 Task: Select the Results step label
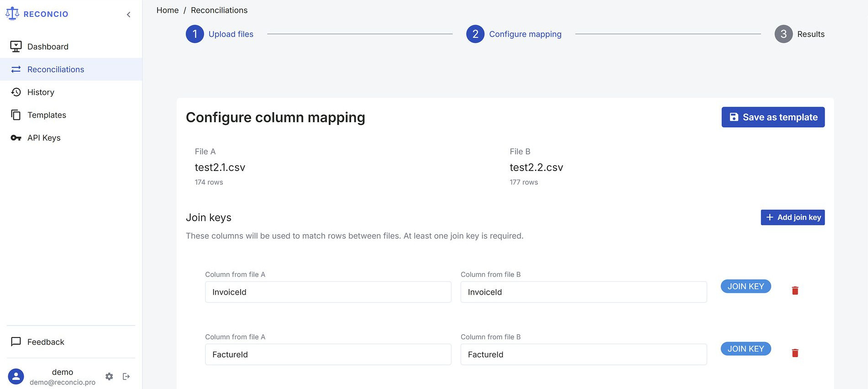811,34
